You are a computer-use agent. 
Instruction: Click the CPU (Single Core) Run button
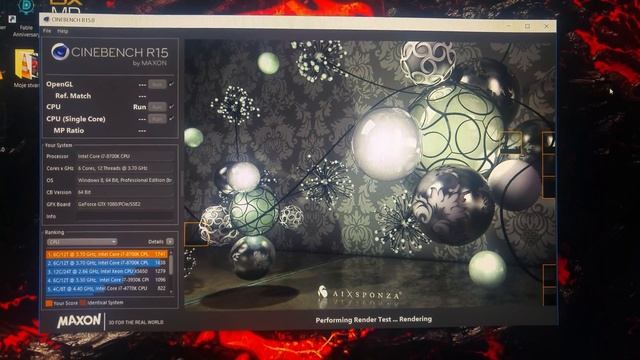pyautogui.click(x=157, y=119)
